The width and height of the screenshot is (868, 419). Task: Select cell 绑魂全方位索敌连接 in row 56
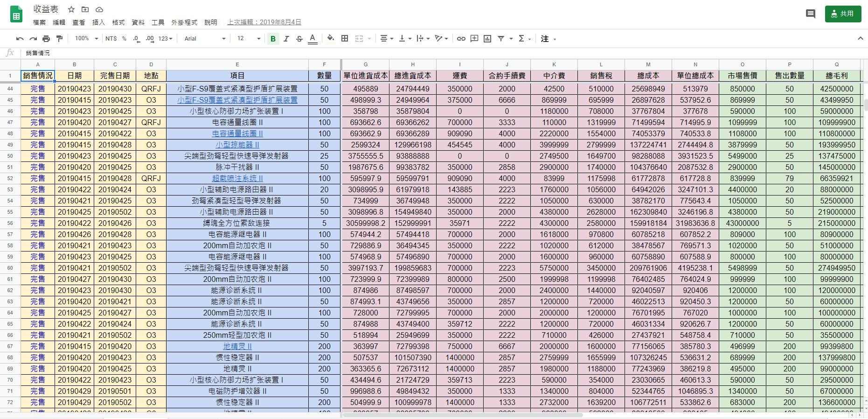point(237,223)
